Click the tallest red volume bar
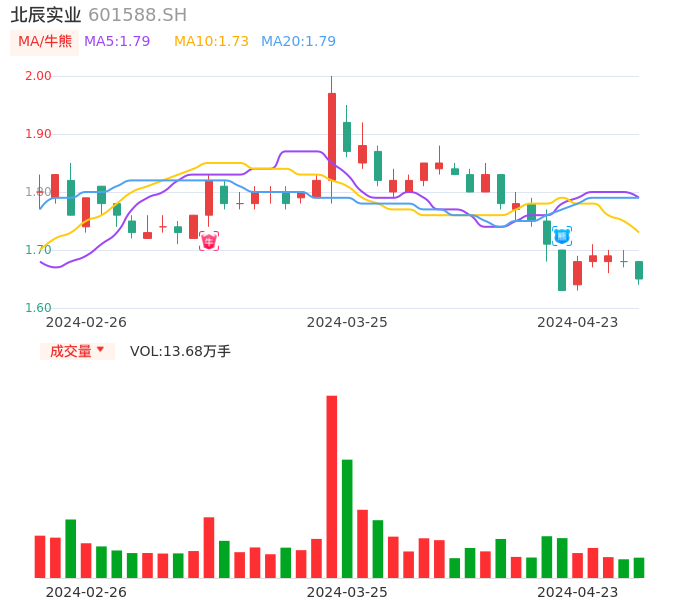Image resolution: width=686 pixels, height=606 pixels. coord(331,486)
